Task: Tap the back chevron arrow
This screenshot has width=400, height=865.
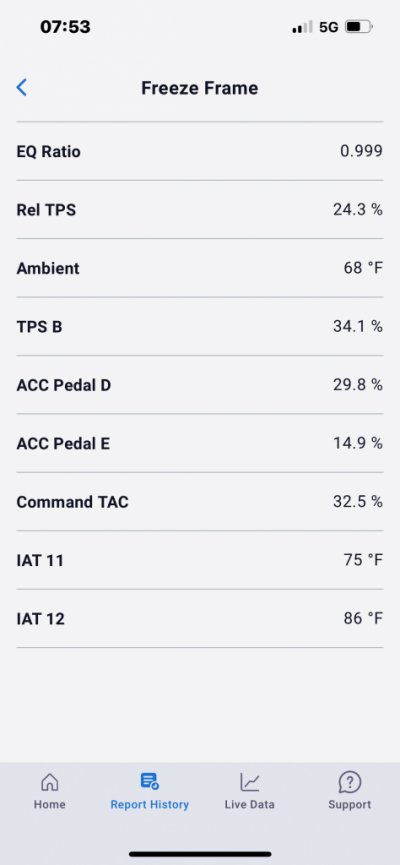Action: [x=22, y=87]
